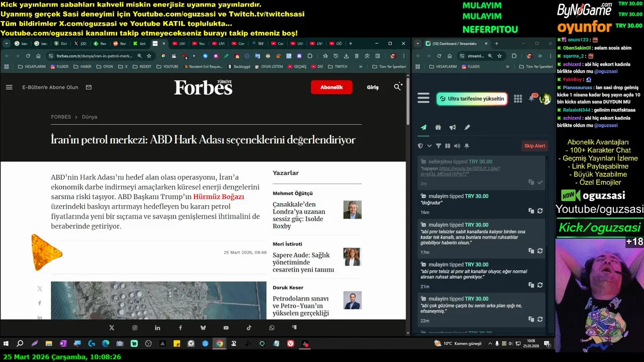Open tab search dropdown in Forbes window
644x362 pixels.
point(6,44)
